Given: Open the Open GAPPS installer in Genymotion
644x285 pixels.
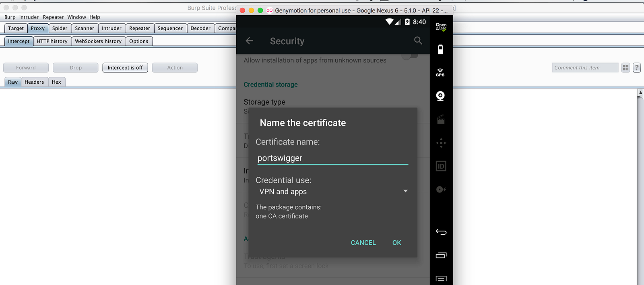Looking at the screenshot, I should pyautogui.click(x=441, y=27).
